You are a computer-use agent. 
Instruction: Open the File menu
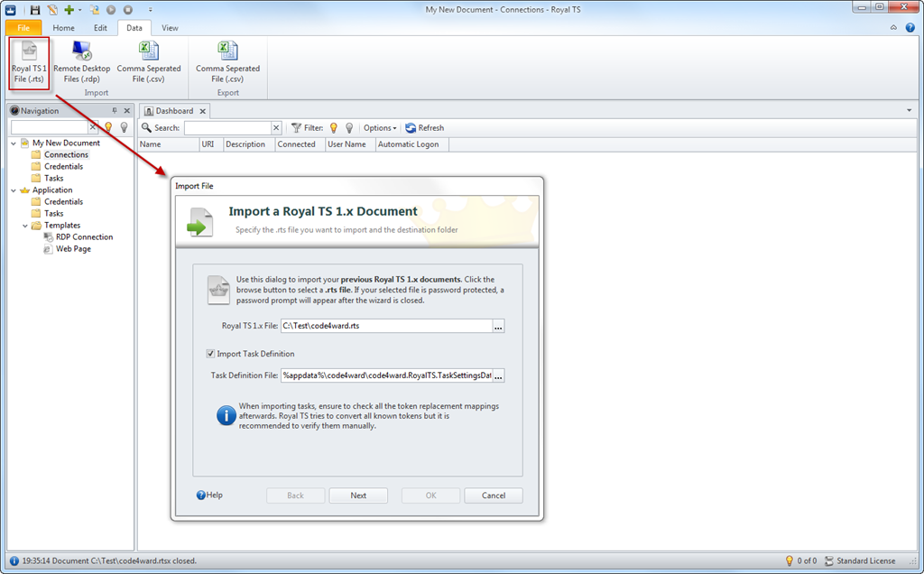[x=23, y=28]
